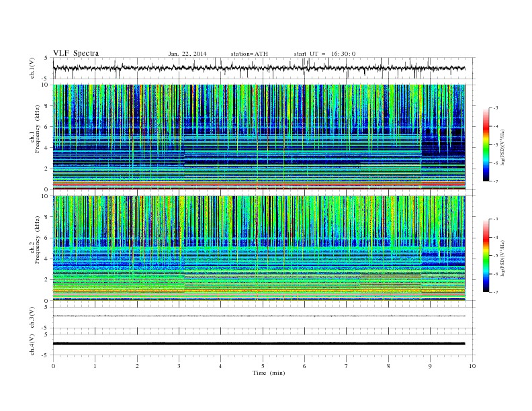Click the 'station=ATH' label
Screen dimensions: 532x411
[x=249, y=54]
